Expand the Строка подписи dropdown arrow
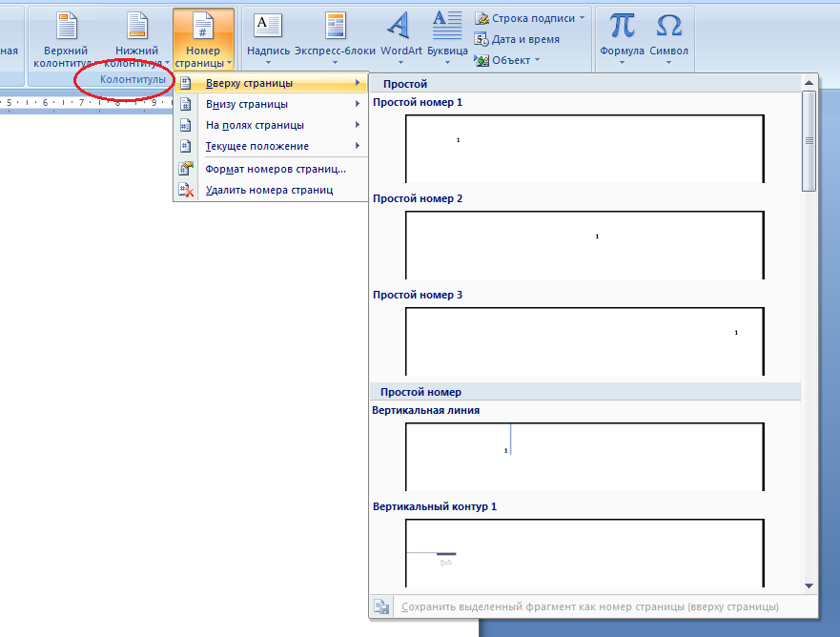This screenshot has height=637, width=840. pos(582,18)
